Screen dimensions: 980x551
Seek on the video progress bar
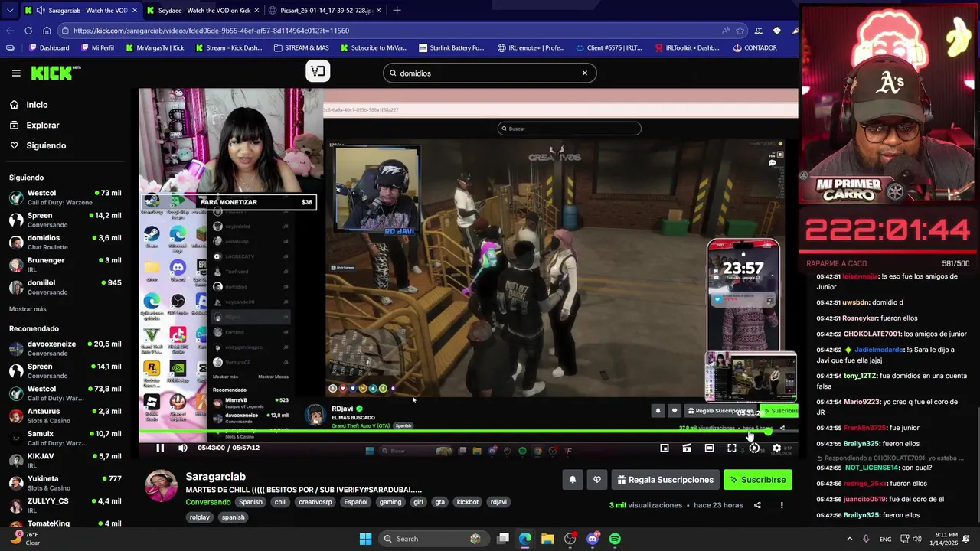(x=468, y=432)
